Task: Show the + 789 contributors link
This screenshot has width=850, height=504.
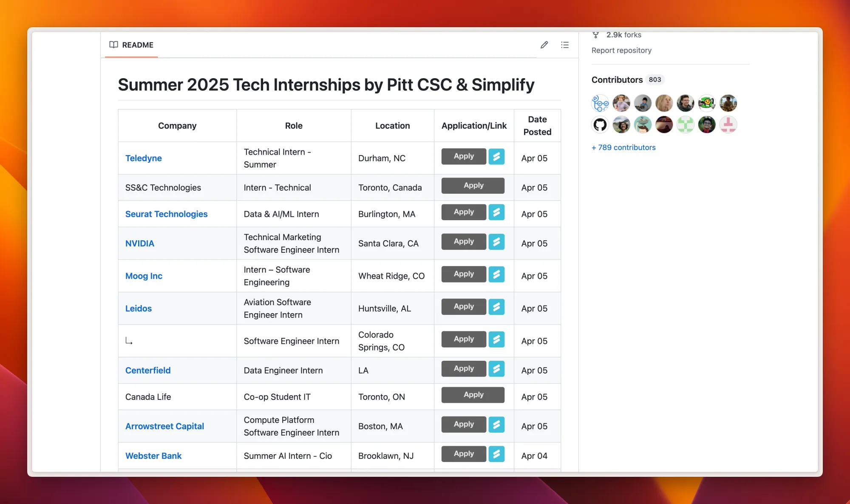Action: [x=623, y=147]
